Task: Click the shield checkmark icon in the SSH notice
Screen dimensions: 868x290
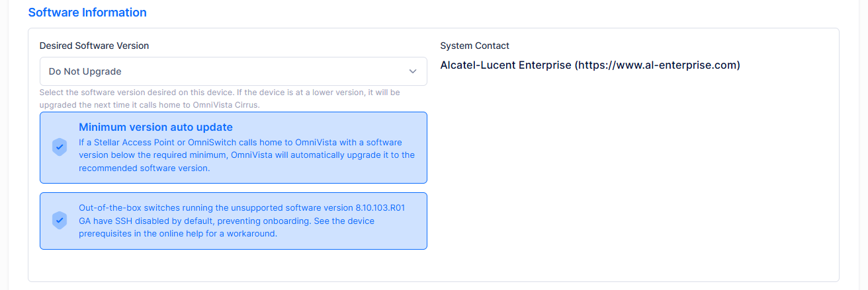Action: (x=60, y=221)
